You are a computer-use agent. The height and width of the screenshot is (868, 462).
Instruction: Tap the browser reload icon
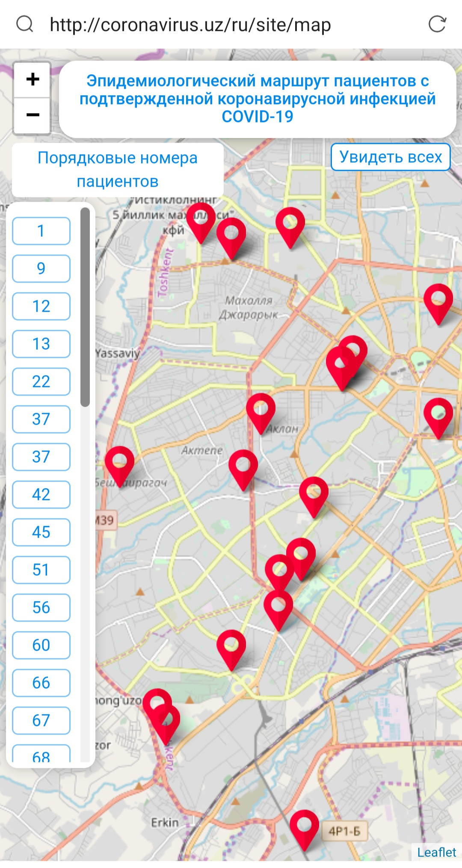pos(437,24)
